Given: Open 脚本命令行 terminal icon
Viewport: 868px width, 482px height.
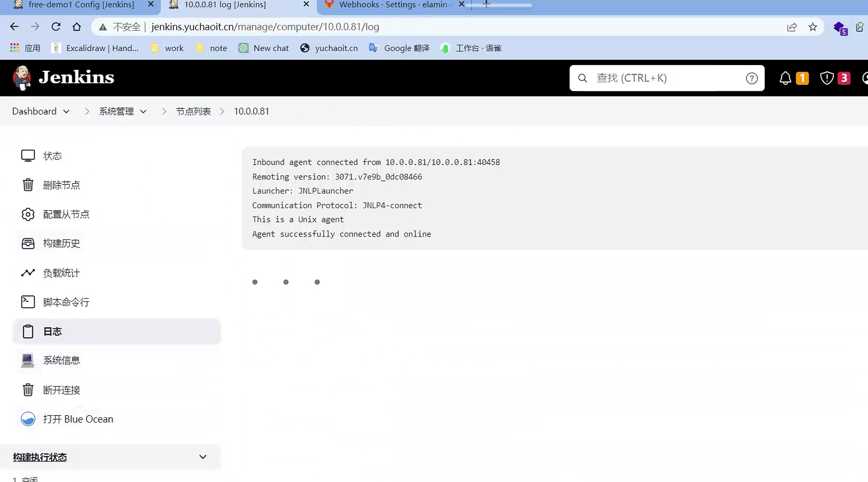Looking at the screenshot, I should pos(28,302).
